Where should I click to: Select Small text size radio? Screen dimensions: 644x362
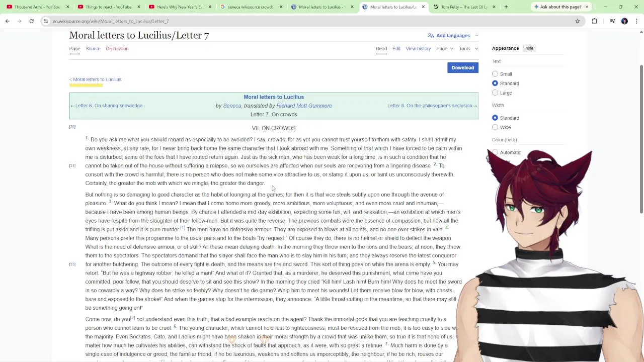point(495,74)
